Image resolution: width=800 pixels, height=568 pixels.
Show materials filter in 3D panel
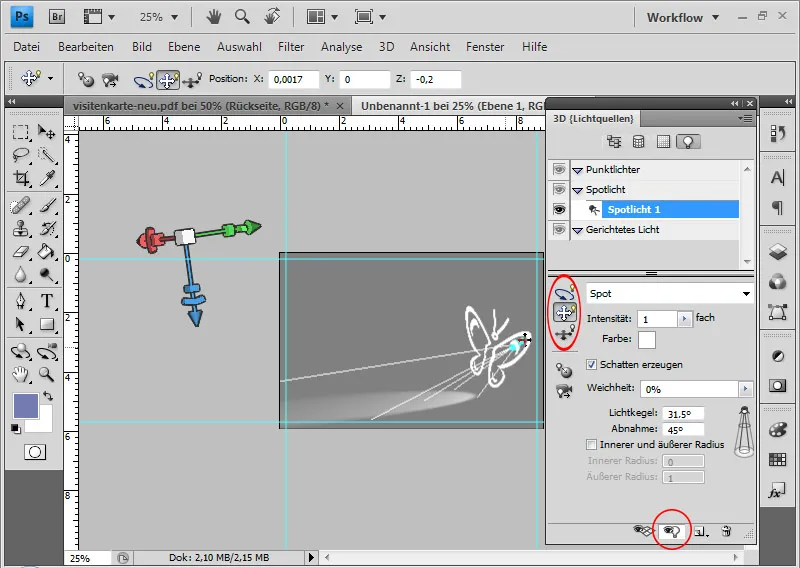coord(663,142)
